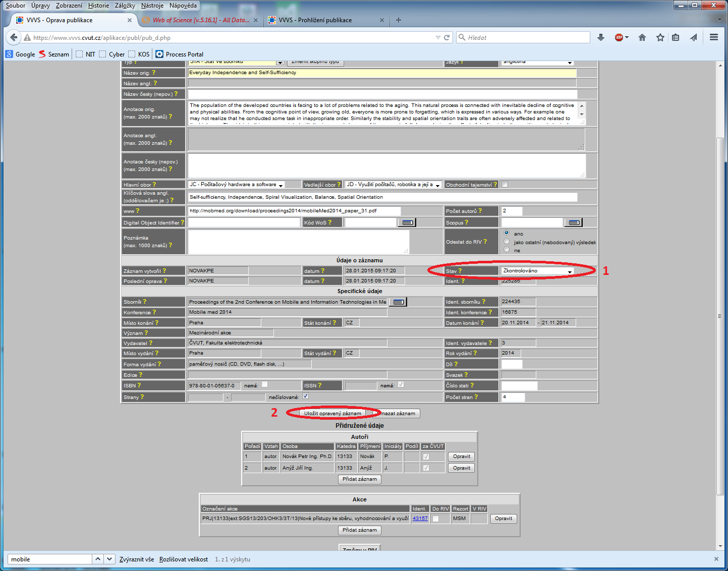Click help icon beside Hlavní obor
This screenshot has width=728, height=571.
tap(154, 185)
